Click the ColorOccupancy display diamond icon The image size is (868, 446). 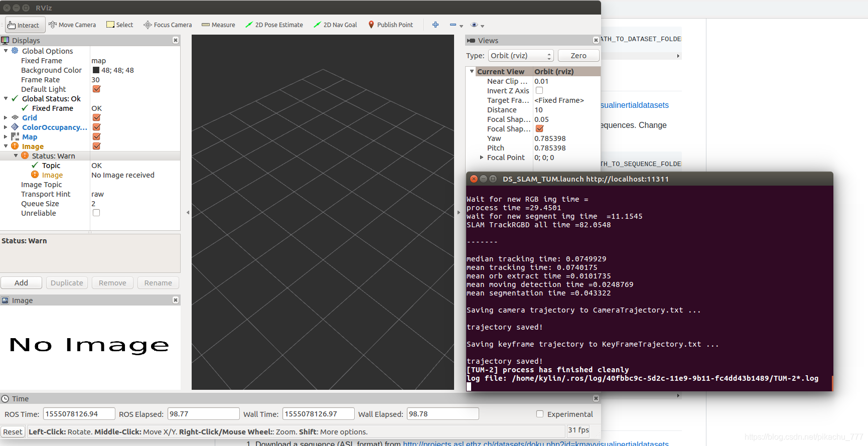(15, 127)
